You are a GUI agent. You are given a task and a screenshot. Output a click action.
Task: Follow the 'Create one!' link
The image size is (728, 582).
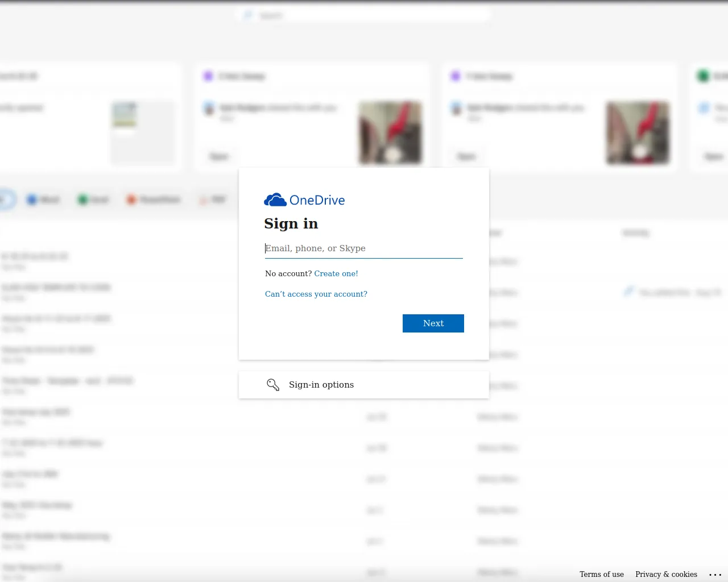[x=336, y=273]
